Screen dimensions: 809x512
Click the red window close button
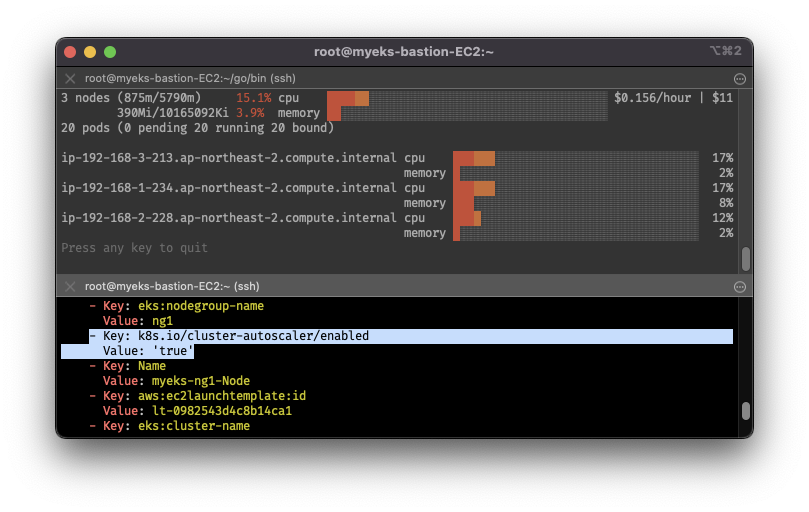(x=70, y=52)
